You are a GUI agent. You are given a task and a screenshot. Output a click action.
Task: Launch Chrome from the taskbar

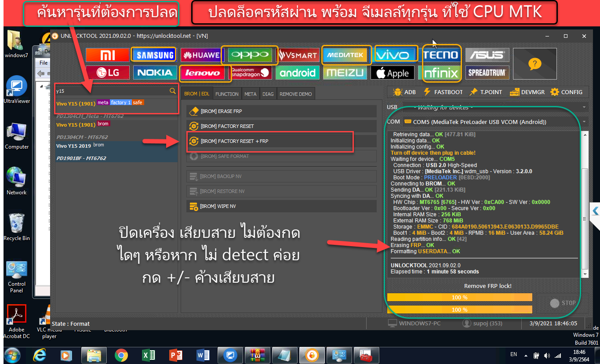[x=121, y=355]
